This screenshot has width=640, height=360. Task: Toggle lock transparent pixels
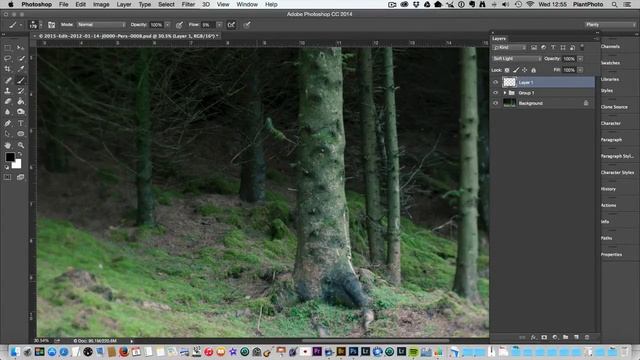tap(507, 70)
